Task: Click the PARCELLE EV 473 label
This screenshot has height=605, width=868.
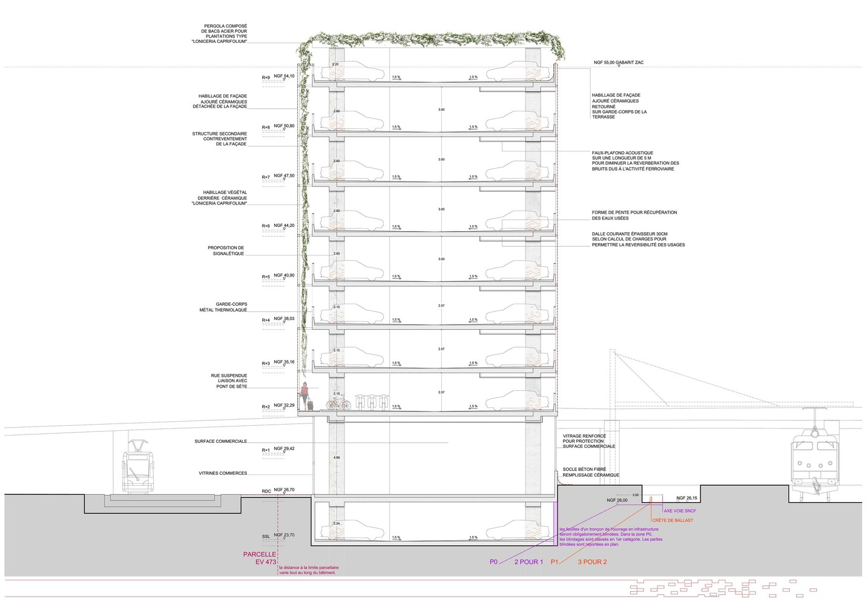Action: (x=260, y=558)
